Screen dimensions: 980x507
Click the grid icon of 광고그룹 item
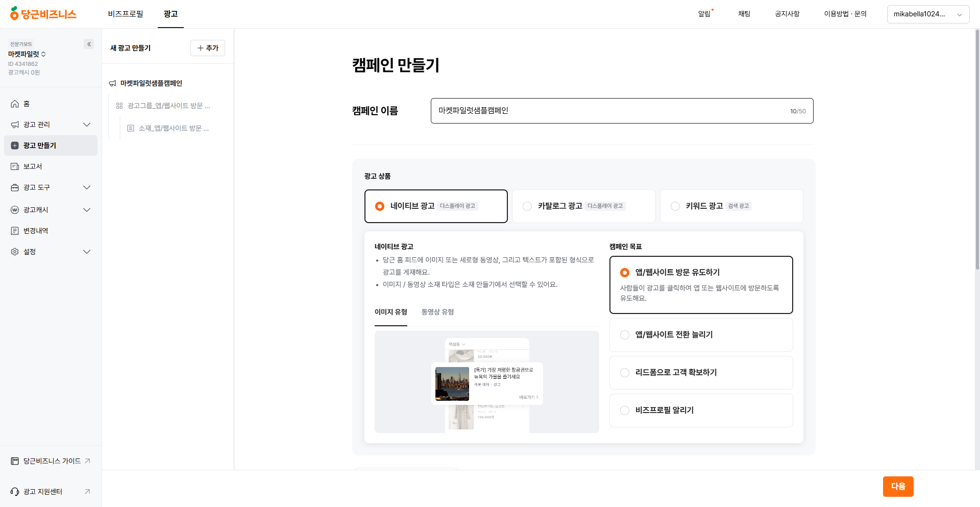point(119,106)
